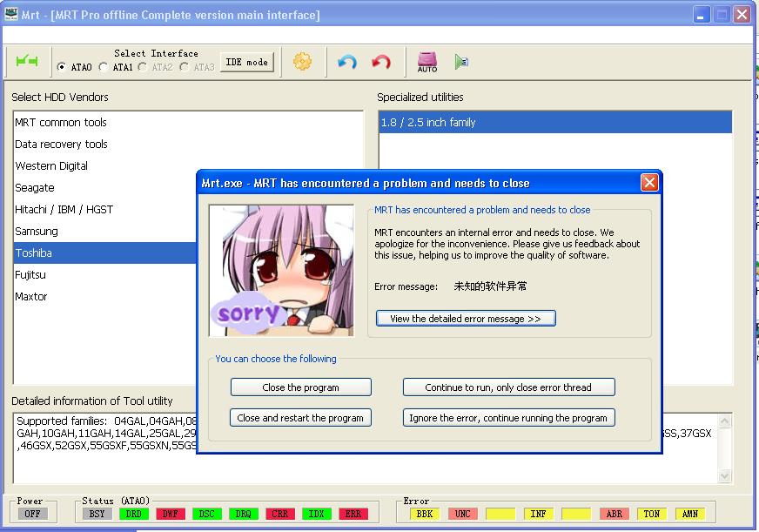
Task: Click the red CRR status indicator
Action: [280, 514]
